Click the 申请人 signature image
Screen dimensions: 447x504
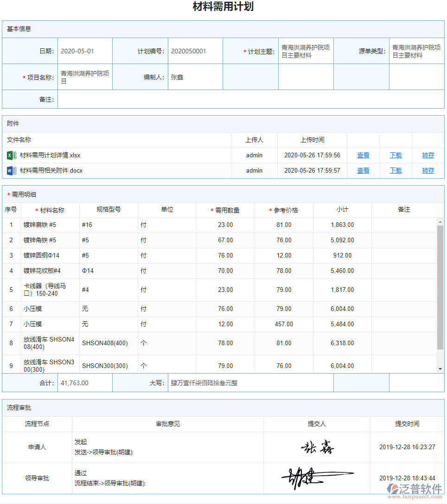pyautogui.click(x=317, y=446)
